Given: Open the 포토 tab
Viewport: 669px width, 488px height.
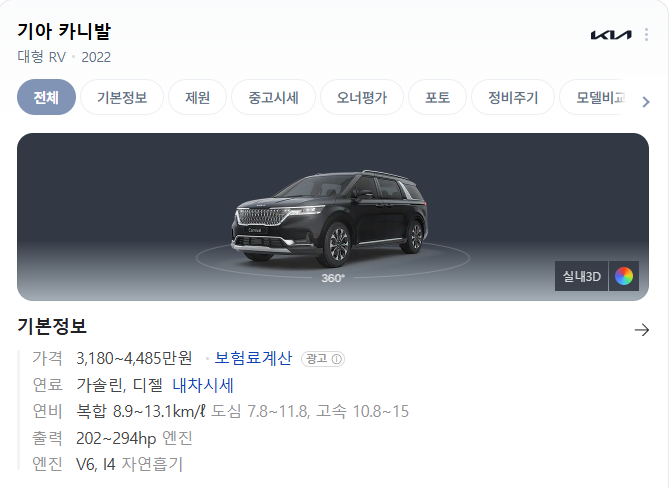Looking at the screenshot, I should (x=437, y=97).
